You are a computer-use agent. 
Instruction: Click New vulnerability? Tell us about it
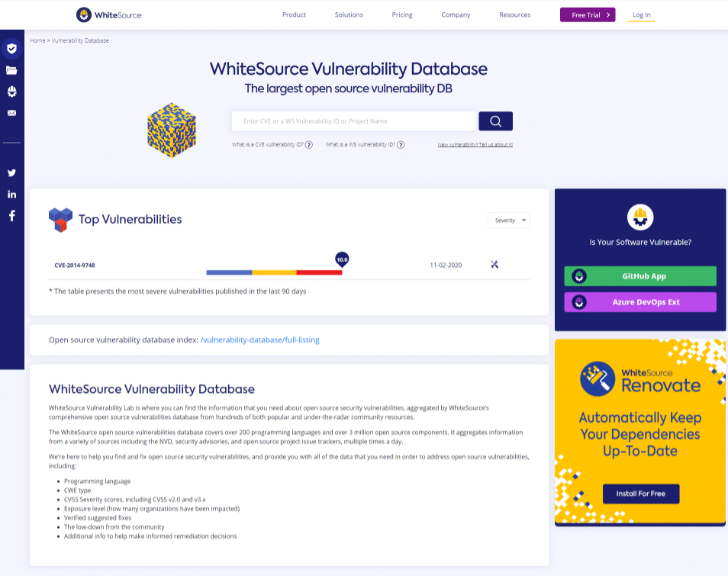pyautogui.click(x=475, y=145)
